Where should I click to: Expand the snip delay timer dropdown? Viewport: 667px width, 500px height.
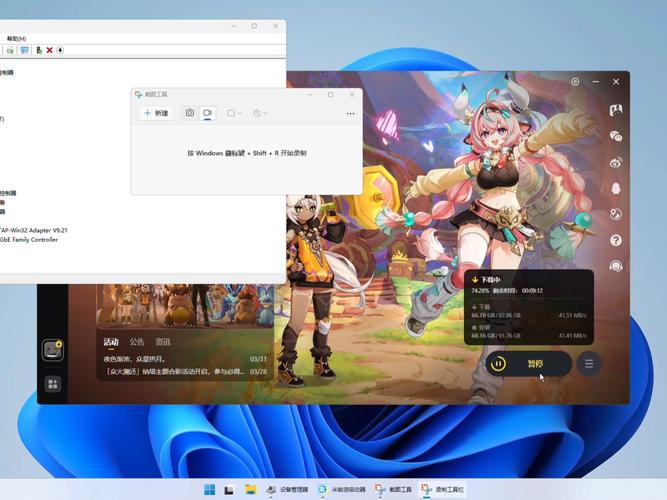[261, 114]
